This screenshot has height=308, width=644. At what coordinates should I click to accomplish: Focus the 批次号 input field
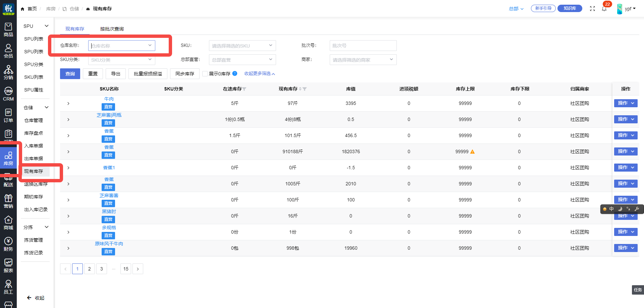click(363, 46)
